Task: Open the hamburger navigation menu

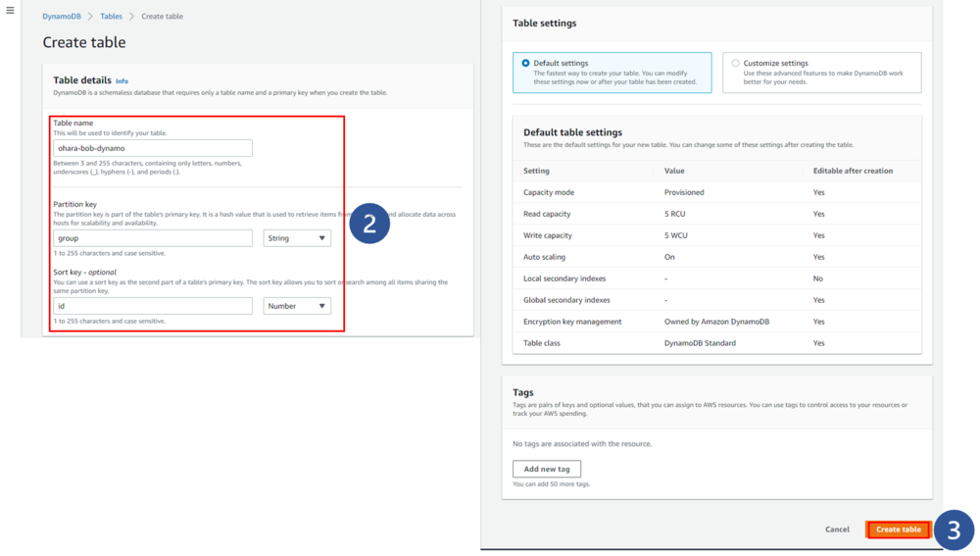Action: (10, 11)
